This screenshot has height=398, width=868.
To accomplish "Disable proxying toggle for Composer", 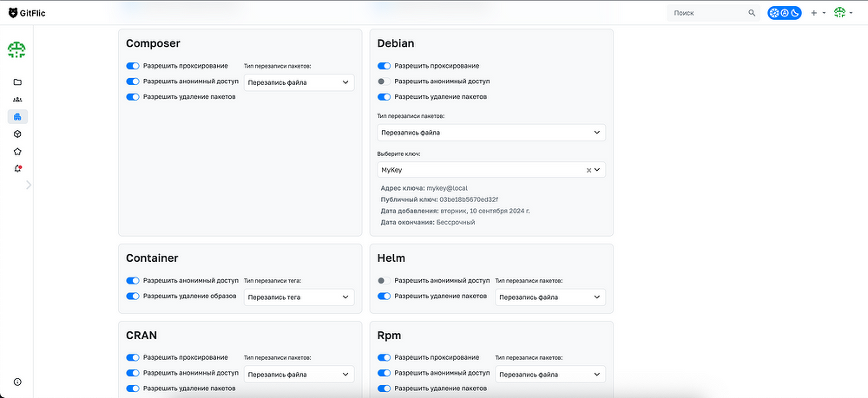I will tap(133, 66).
